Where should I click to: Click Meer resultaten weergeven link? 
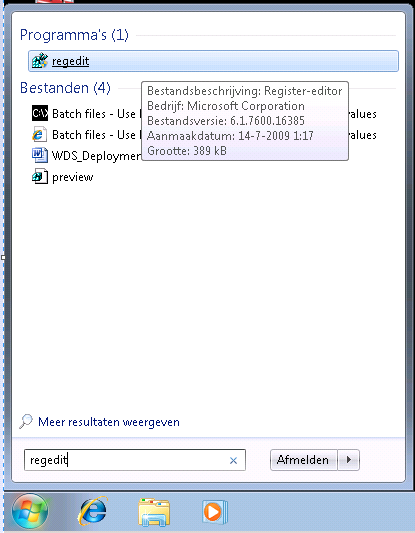coord(109,422)
